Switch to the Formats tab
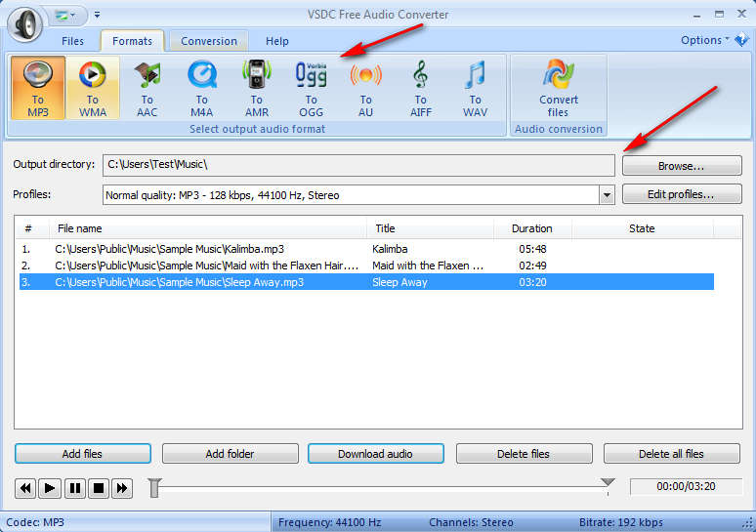Image resolution: width=756 pixels, height=532 pixels. [x=132, y=41]
